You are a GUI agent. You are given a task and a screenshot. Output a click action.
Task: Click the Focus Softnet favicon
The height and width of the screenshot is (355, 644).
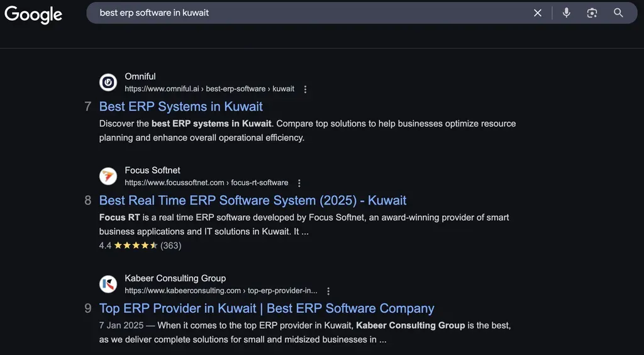pos(108,176)
